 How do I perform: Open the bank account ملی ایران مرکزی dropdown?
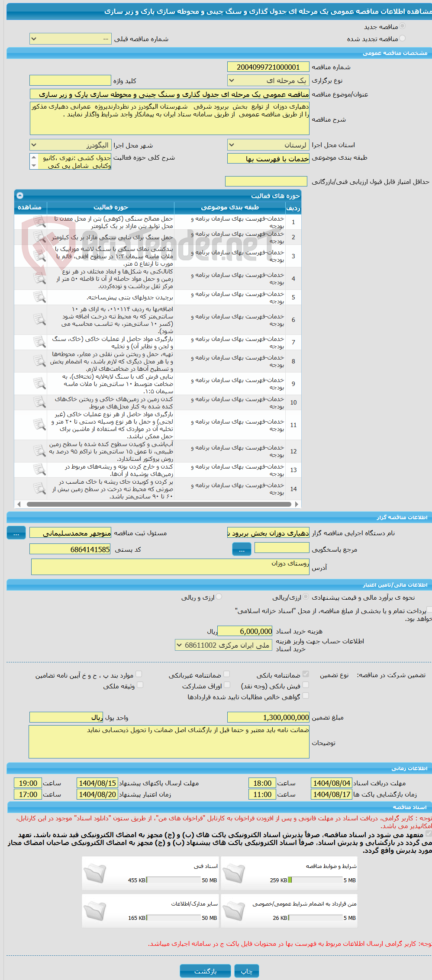(x=223, y=645)
